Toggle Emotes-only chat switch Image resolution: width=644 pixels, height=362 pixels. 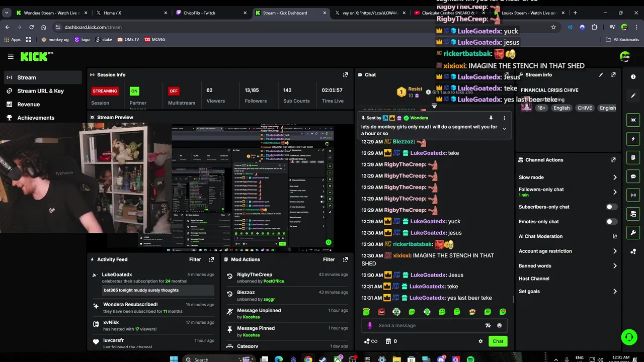(x=611, y=222)
